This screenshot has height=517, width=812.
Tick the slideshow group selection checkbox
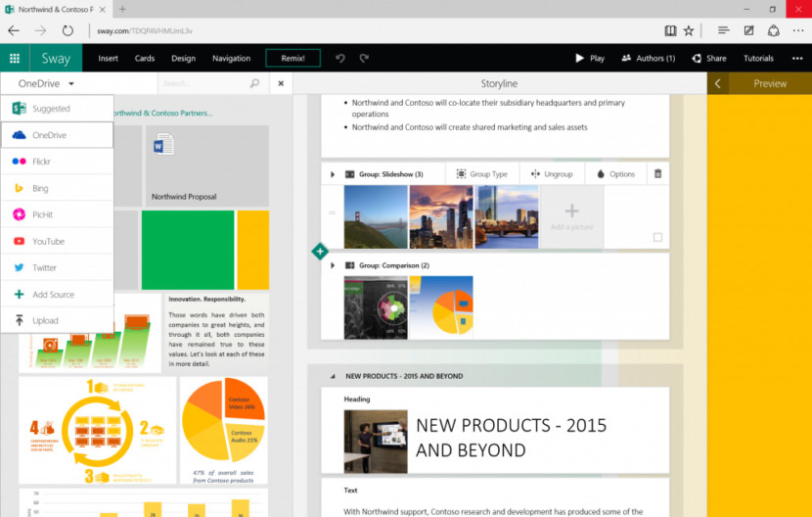click(x=657, y=238)
